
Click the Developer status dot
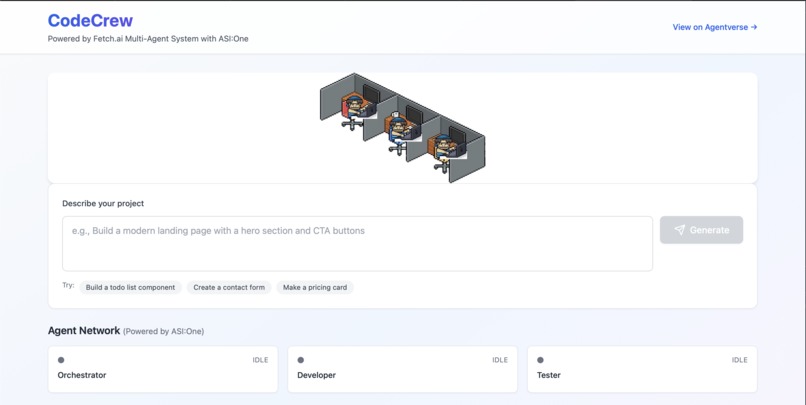(301, 360)
